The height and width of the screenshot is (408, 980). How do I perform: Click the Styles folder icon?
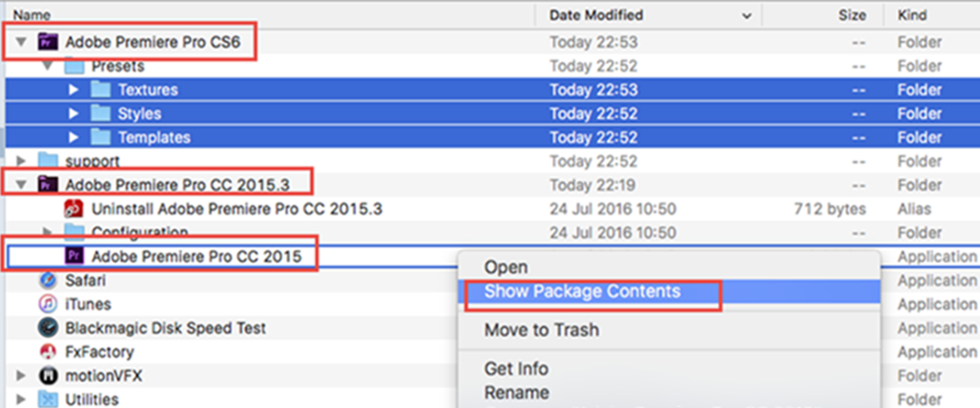[100, 113]
